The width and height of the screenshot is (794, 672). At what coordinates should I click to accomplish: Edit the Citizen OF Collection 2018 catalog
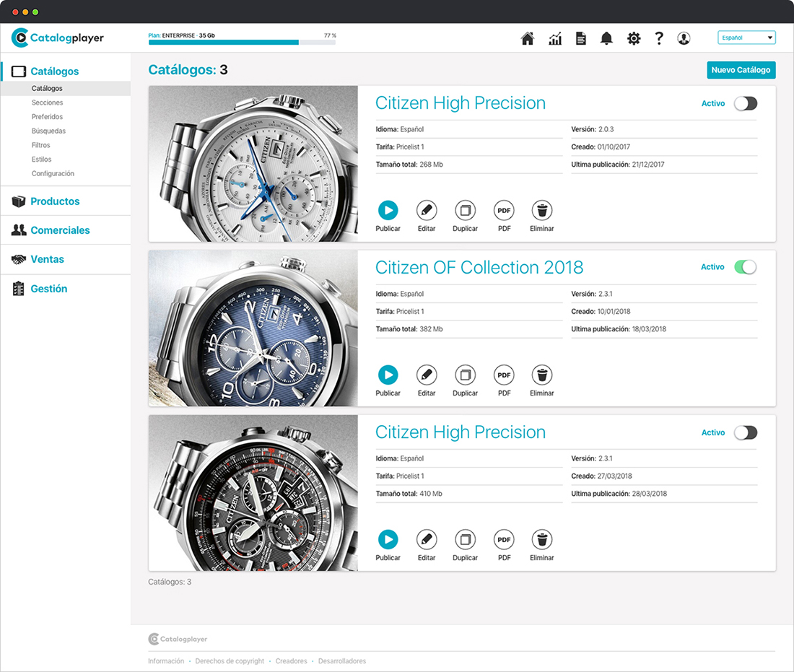coord(427,375)
